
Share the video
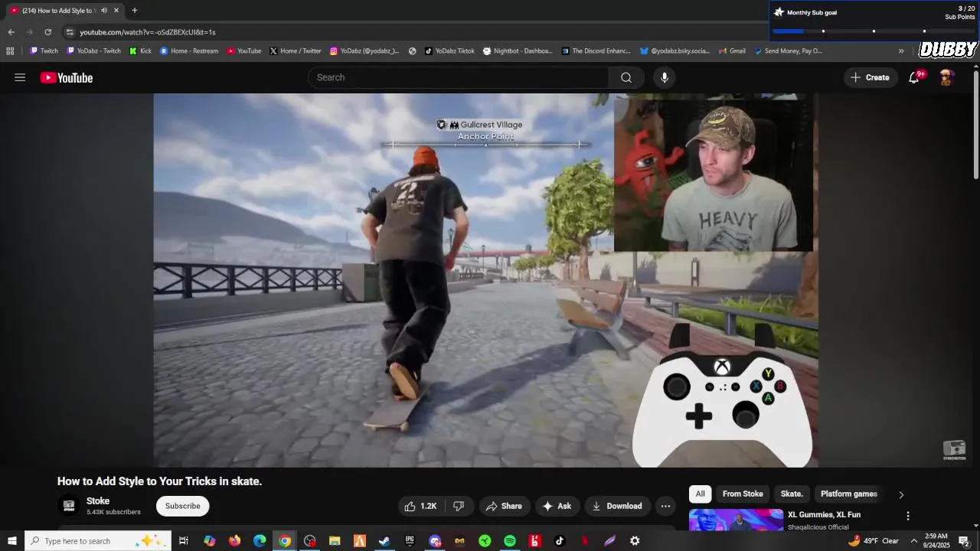(x=504, y=506)
